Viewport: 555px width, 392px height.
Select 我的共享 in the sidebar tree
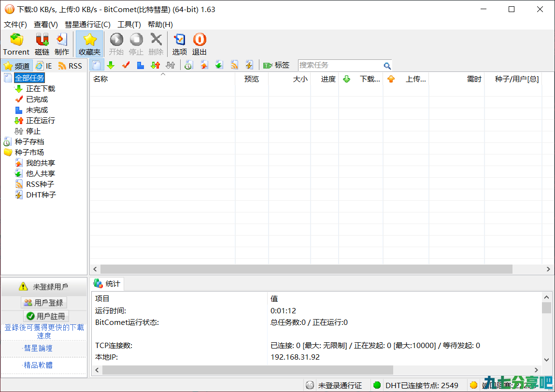[41, 163]
